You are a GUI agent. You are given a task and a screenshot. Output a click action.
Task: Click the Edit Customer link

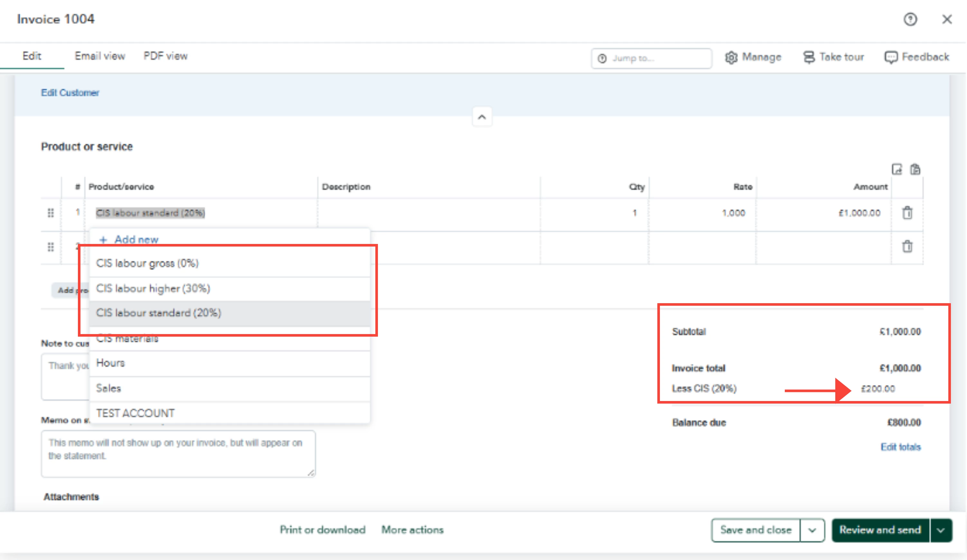point(70,93)
